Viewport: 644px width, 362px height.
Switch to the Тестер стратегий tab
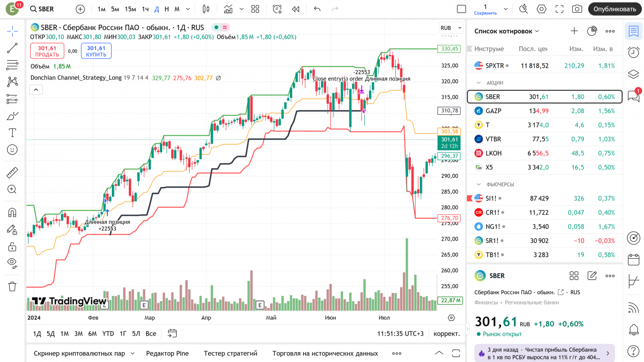point(230,353)
